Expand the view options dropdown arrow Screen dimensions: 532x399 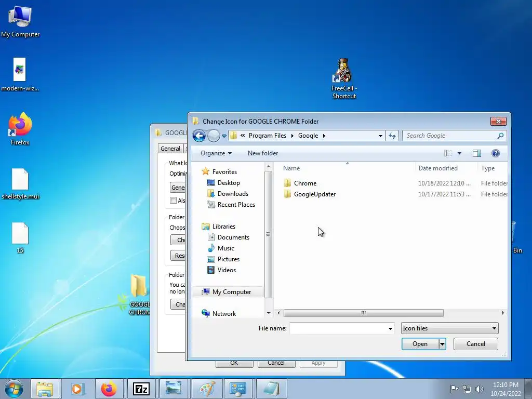pos(459,153)
